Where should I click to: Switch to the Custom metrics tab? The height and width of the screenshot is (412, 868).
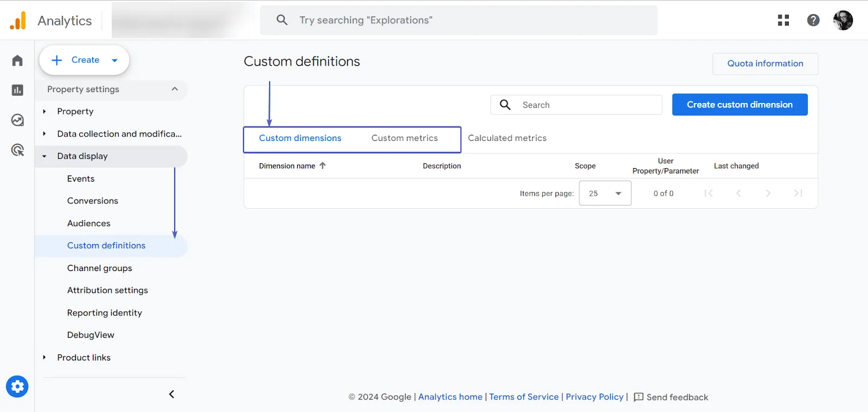(x=404, y=138)
